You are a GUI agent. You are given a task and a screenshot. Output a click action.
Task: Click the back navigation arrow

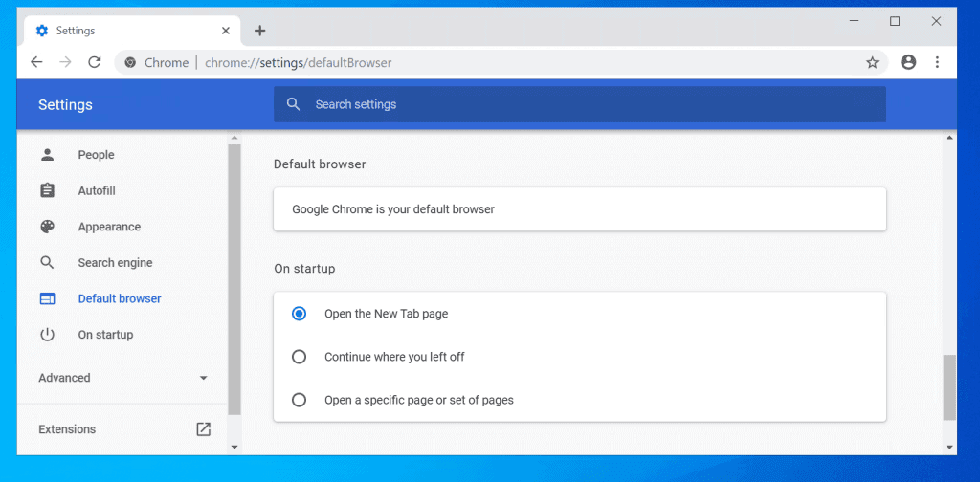37,62
